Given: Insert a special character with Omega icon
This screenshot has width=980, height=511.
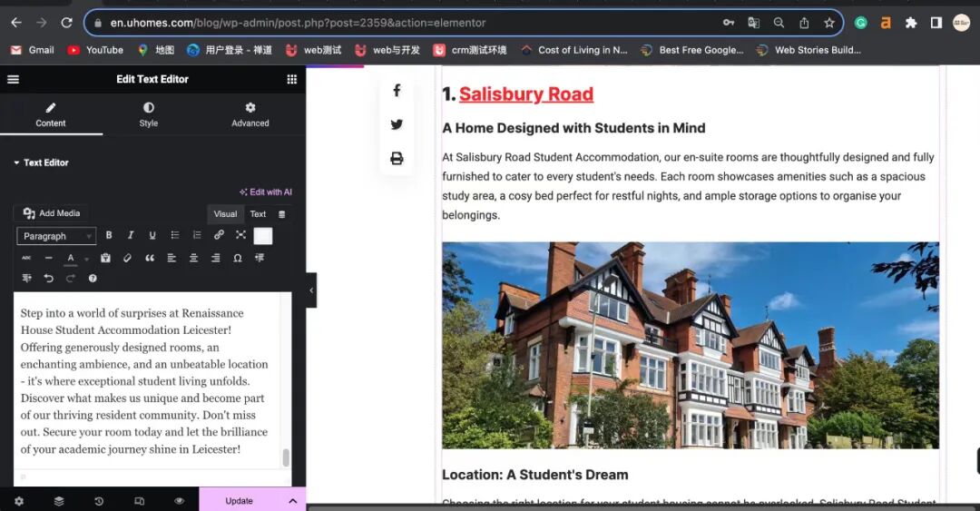Looking at the screenshot, I should click(x=238, y=258).
